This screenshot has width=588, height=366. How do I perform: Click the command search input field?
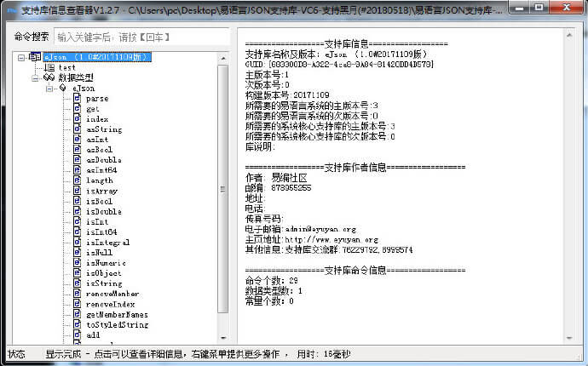(140, 37)
